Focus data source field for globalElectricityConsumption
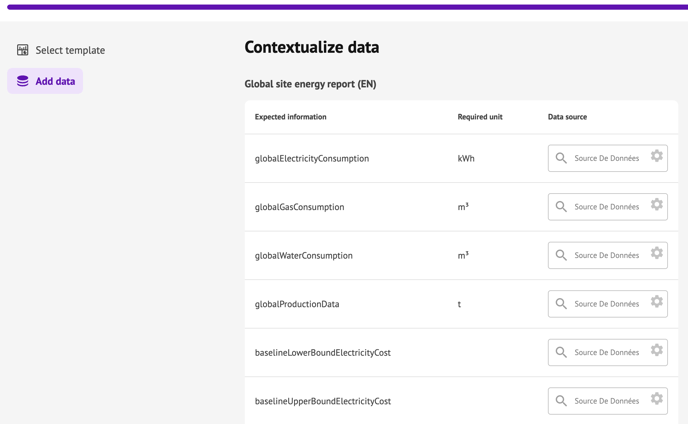Image resolution: width=688 pixels, height=424 pixels. 606,158
